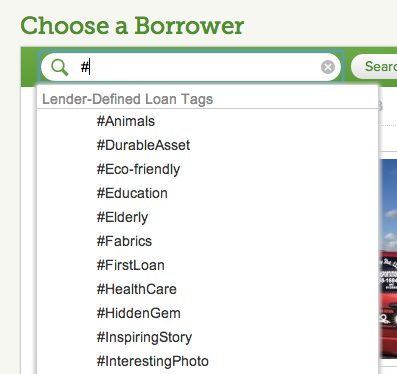397x374 pixels.
Task: Select the #HiddenGem loan tag
Action: coord(138,313)
